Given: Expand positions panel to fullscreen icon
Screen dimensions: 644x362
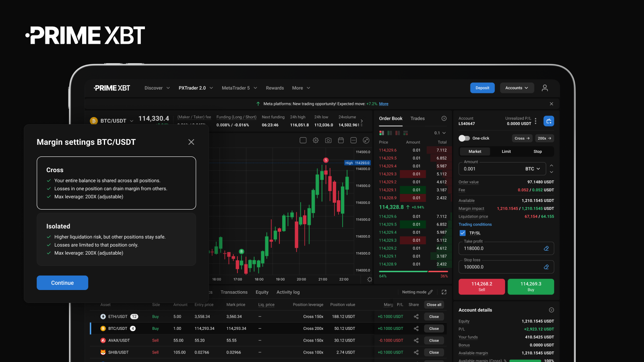Looking at the screenshot, I should tap(444, 292).
